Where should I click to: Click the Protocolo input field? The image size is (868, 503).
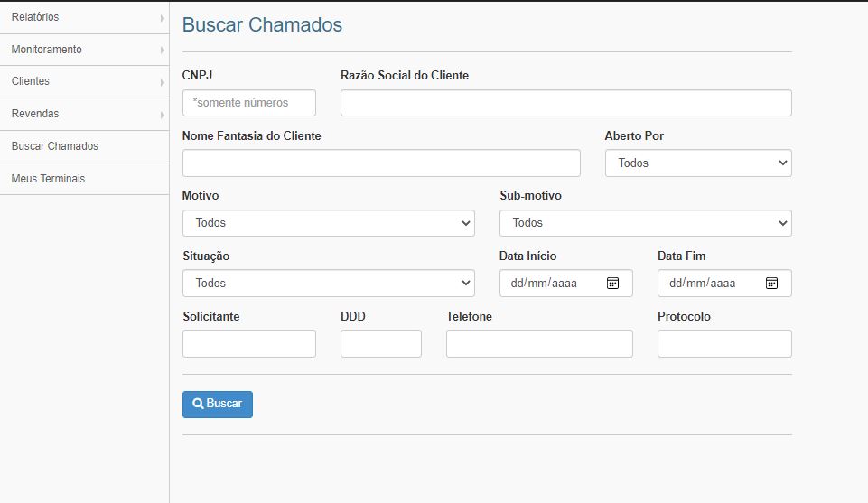pos(724,343)
